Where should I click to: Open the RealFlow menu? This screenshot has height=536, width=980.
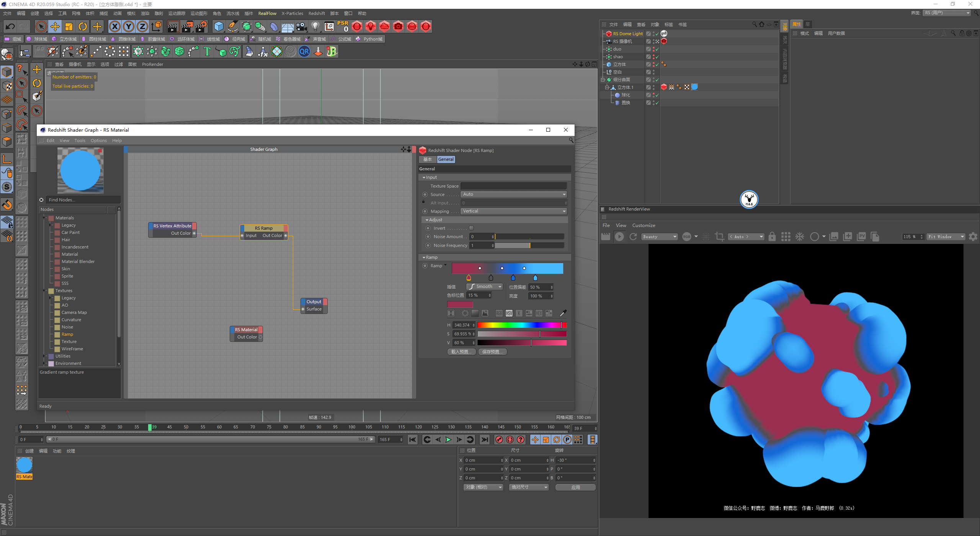click(267, 13)
